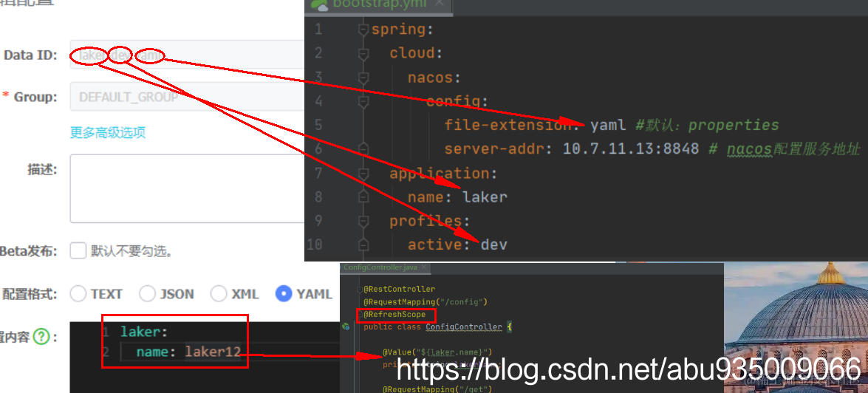This screenshot has width=868, height=393.
Task: Click the 'dev' active profile value
Action: coord(493,244)
